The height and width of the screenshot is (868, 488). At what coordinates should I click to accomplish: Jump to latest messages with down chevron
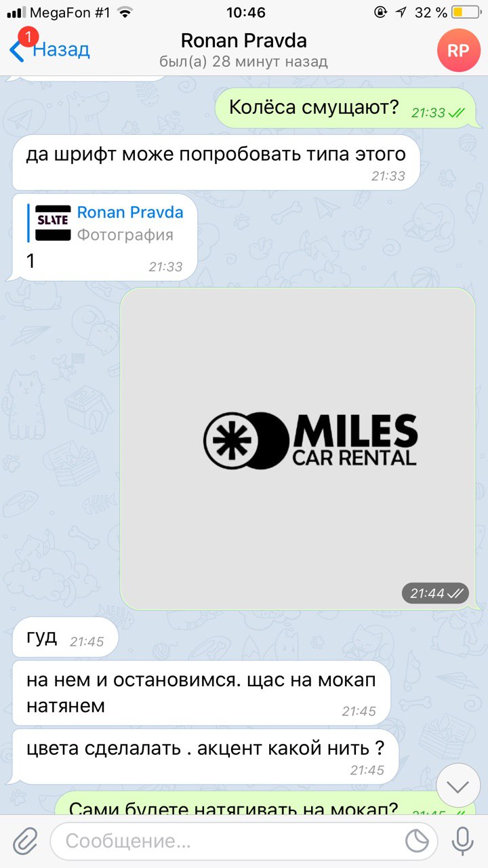458,787
